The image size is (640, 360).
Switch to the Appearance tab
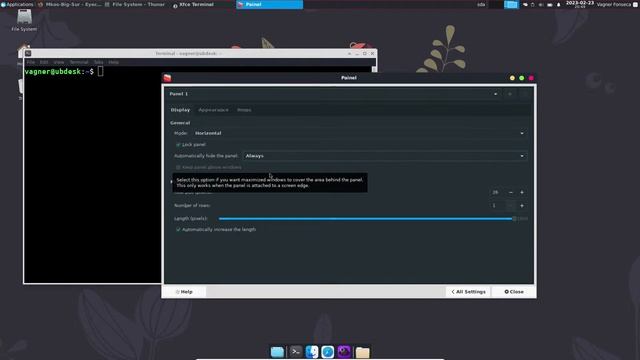point(213,110)
